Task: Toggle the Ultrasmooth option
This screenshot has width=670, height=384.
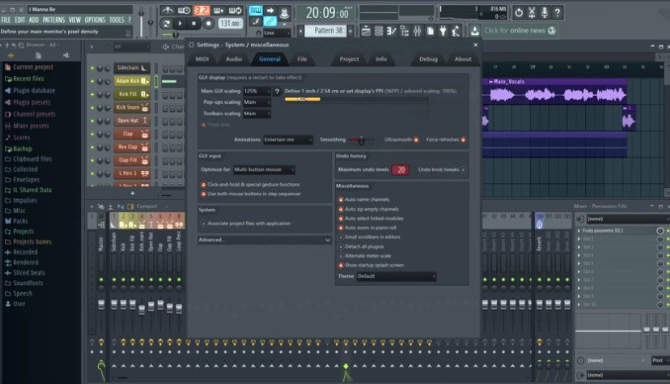Action: (416, 140)
